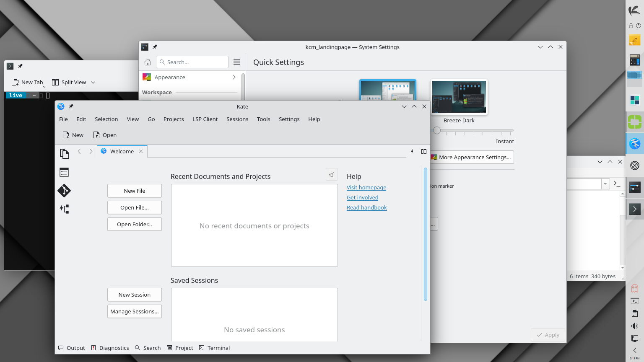Open the Sessions menu in Kate
The width and height of the screenshot is (644, 362).
pos(237,119)
